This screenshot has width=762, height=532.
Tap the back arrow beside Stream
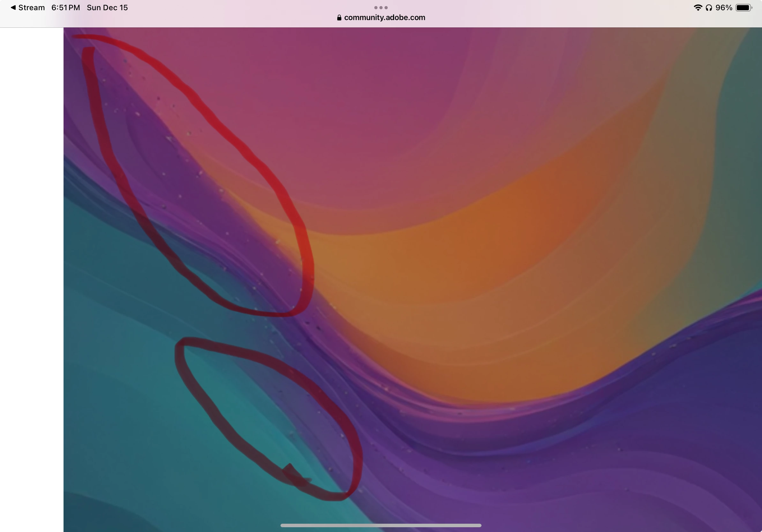coord(13,7)
